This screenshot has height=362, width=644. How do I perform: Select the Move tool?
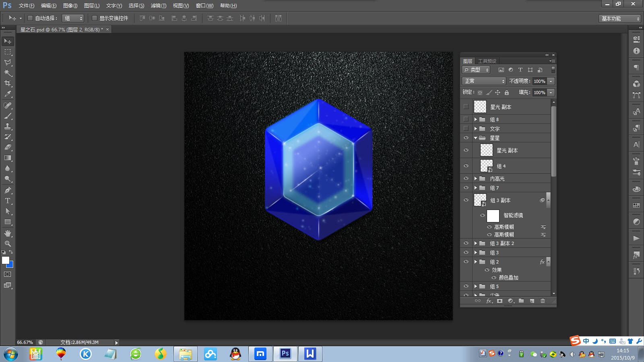(x=8, y=41)
